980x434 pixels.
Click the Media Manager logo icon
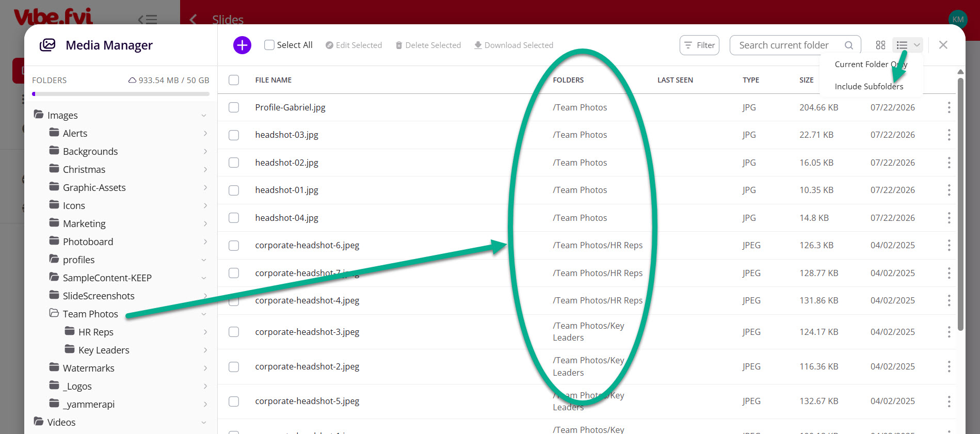[47, 45]
